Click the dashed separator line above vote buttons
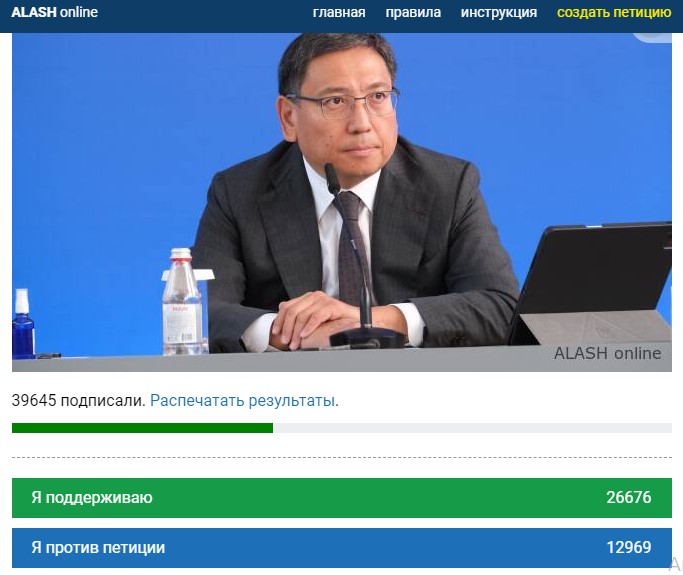This screenshot has height=575, width=683. click(342, 457)
